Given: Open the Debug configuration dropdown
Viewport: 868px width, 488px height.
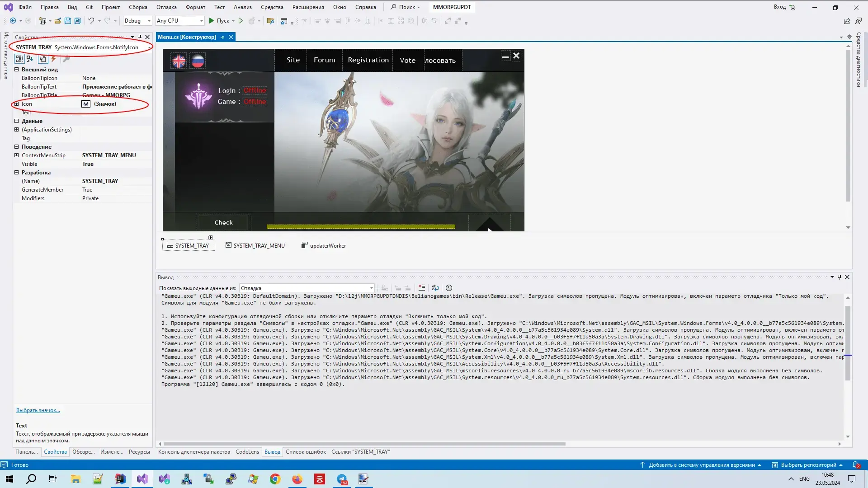Looking at the screenshot, I should [137, 21].
